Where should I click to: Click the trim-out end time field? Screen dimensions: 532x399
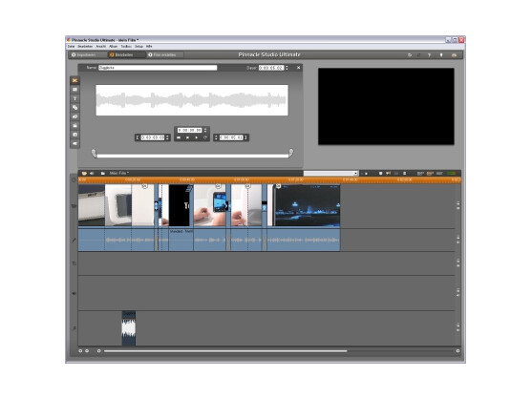click(231, 137)
